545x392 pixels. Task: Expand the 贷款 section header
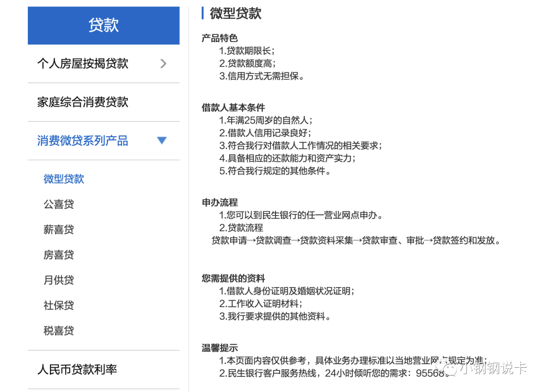click(103, 24)
